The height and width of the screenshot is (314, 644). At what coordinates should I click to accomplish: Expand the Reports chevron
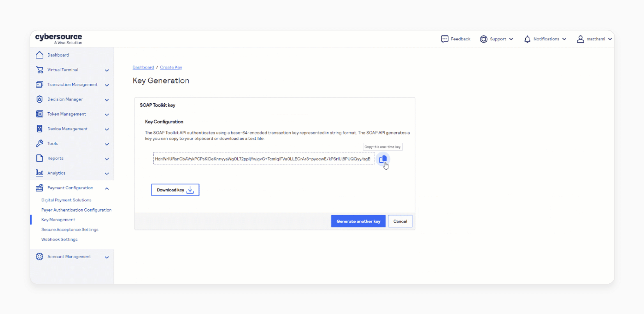tap(107, 159)
